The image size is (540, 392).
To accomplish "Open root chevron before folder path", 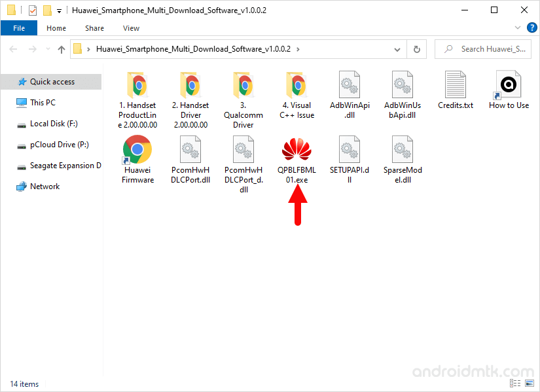I will click(88, 49).
